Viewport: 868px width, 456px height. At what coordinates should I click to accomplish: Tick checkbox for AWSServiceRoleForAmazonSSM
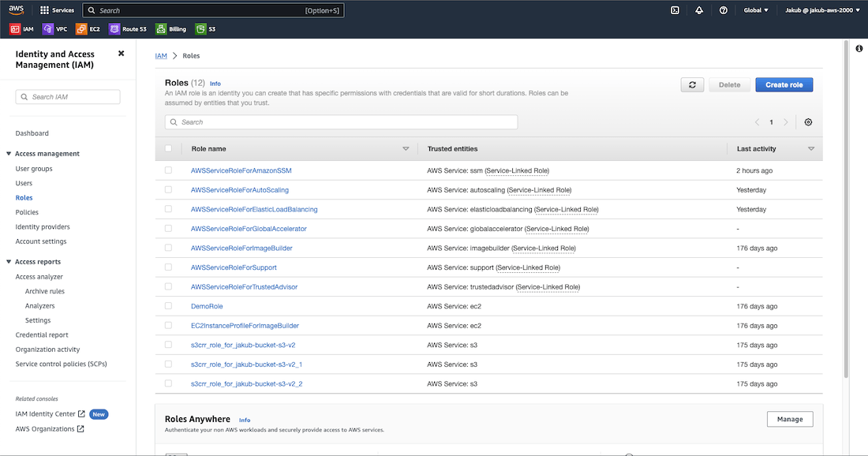[168, 170]
